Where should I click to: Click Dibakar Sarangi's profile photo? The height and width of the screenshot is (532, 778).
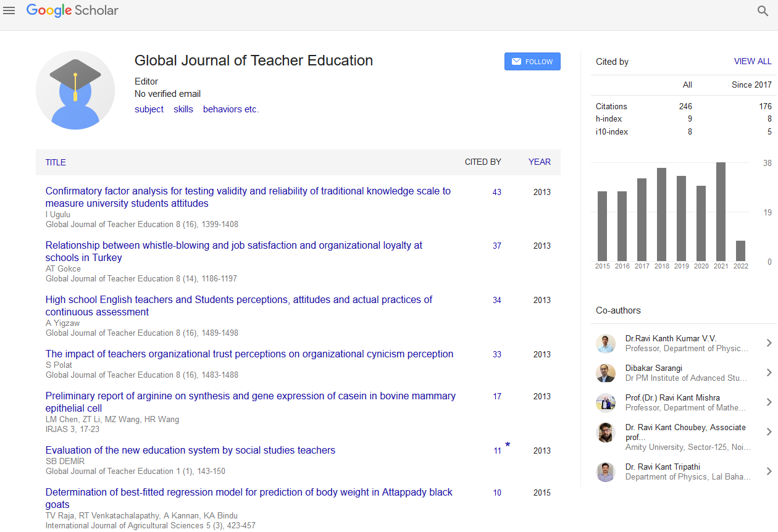coord(606,373)
